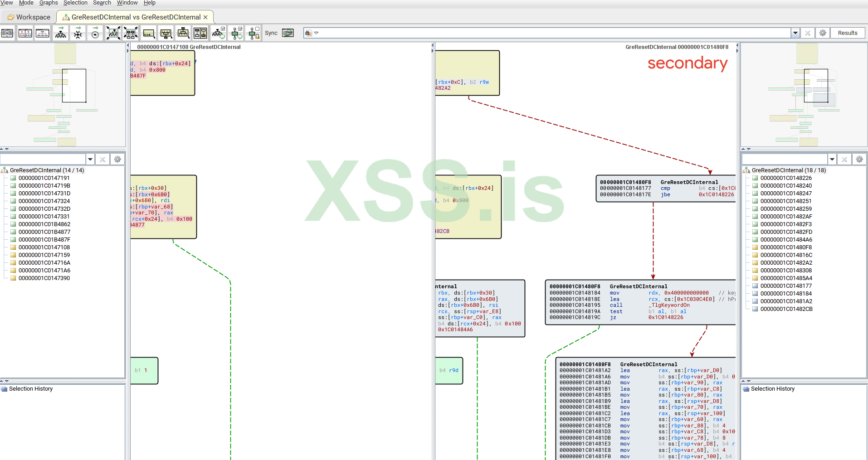The image size is (868, 460).
Task: Switch to the Workspace tab
Action: tap(29, 17)
